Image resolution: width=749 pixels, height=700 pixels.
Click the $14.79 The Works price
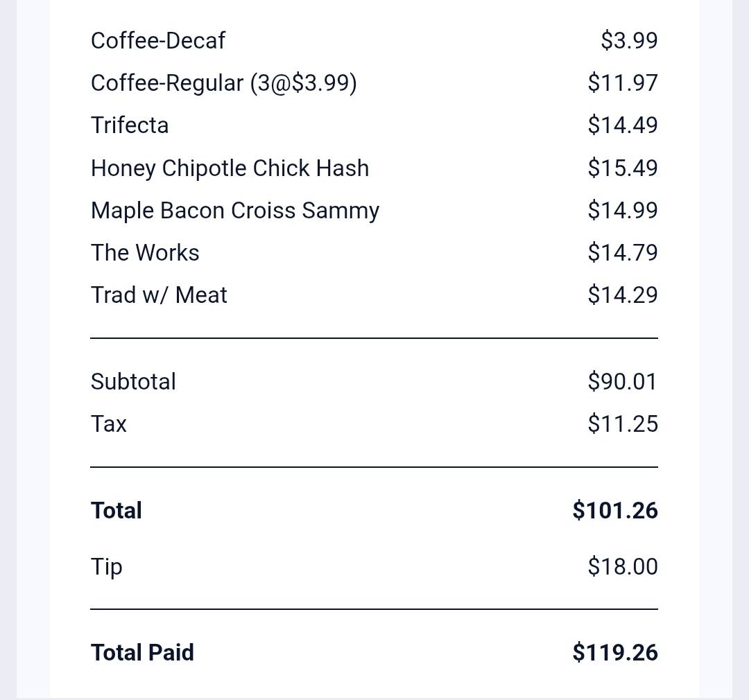coord(623,252)
